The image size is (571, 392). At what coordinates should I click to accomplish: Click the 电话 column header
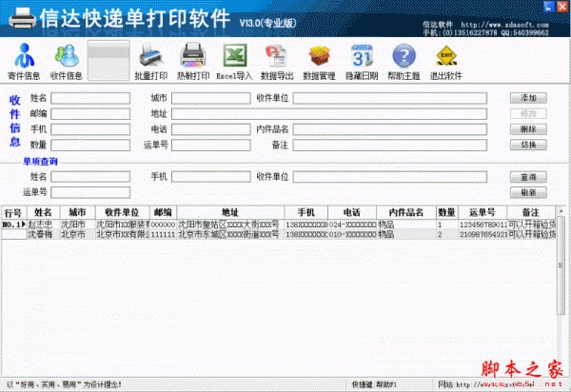point(352,212)
